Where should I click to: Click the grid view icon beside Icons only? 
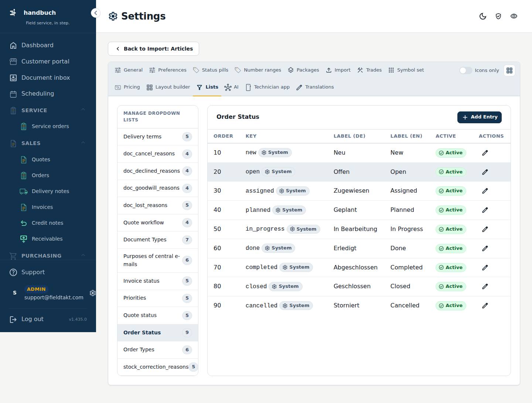coord(509,70)
